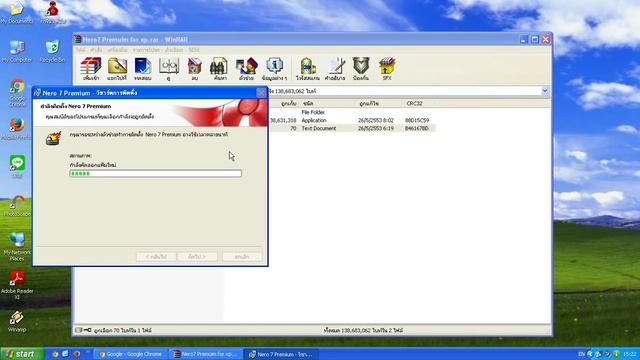
Task: Click the WinRAR Test archive icon
Action: pos(143,68)
